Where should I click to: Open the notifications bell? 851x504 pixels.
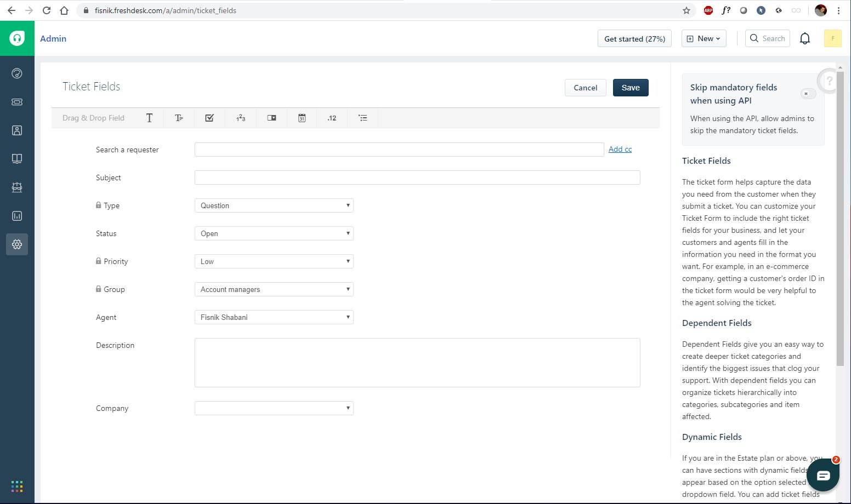804,38
